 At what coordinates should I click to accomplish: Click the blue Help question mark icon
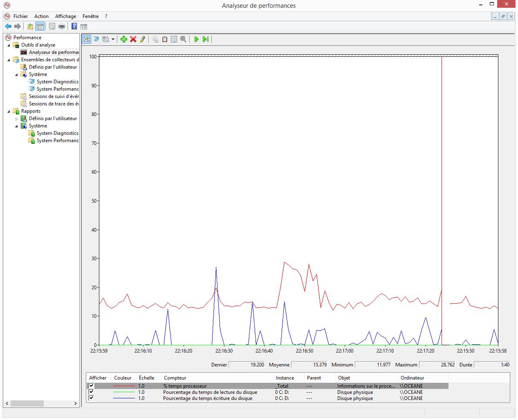click(x=74, y=27)
